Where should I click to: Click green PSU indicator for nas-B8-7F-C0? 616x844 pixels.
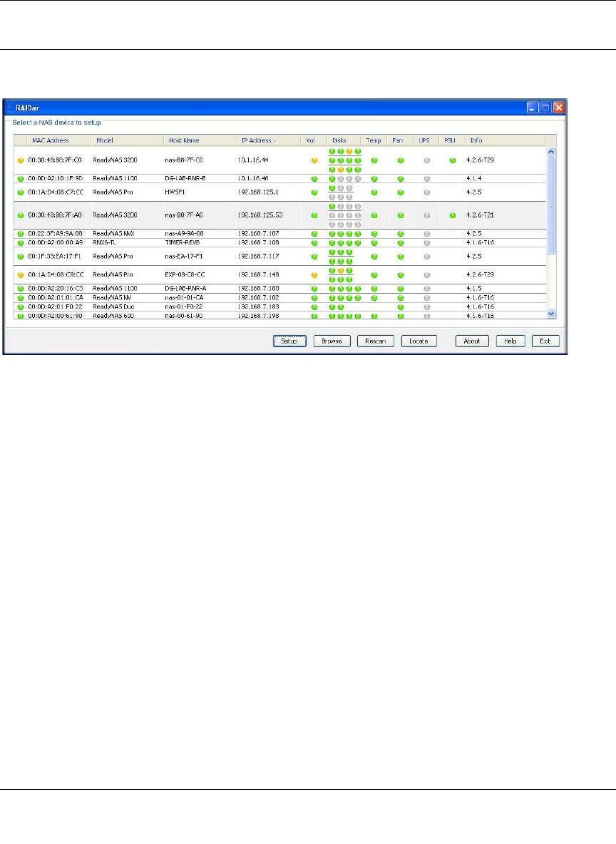(452, 160)
